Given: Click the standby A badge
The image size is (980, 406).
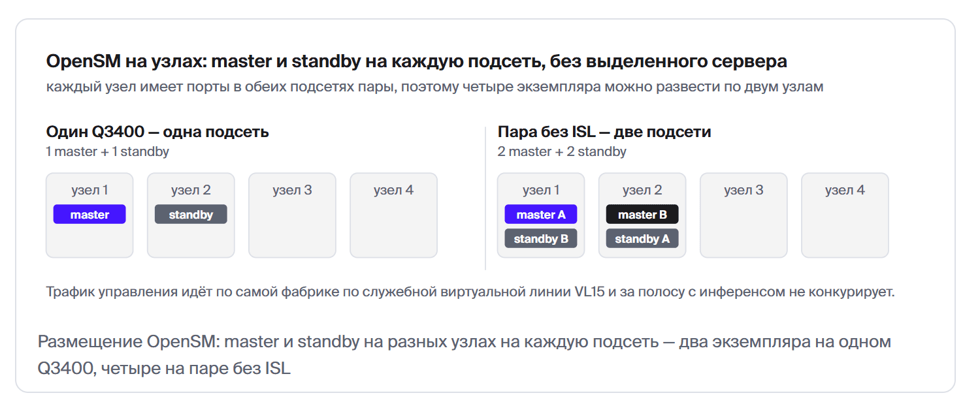Looking at the screenshot, I should tap(642, 238).
